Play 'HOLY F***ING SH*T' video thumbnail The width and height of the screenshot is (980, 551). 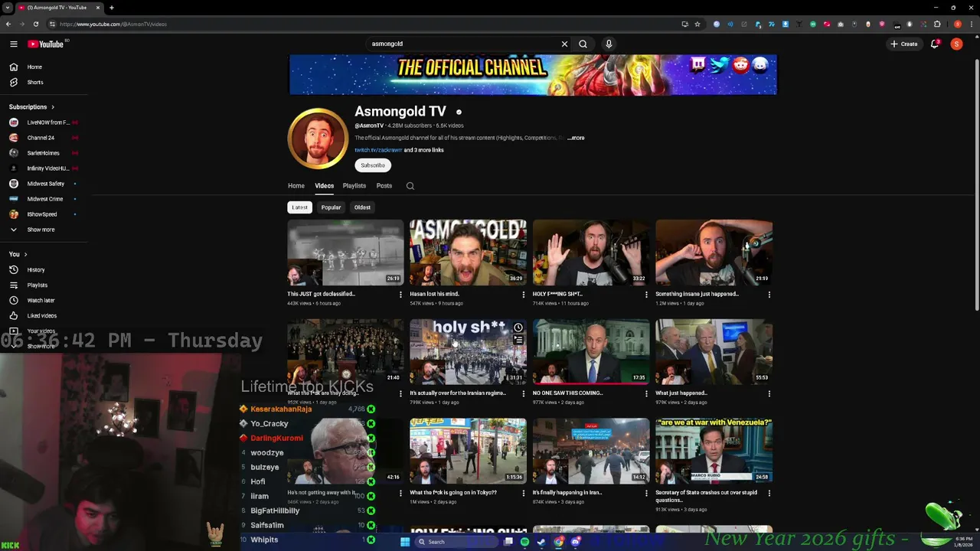[x=591, y=253]
